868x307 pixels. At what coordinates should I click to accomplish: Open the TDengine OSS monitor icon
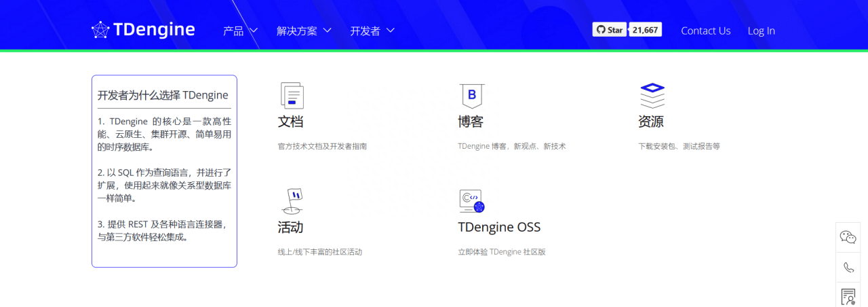[471, 201]
